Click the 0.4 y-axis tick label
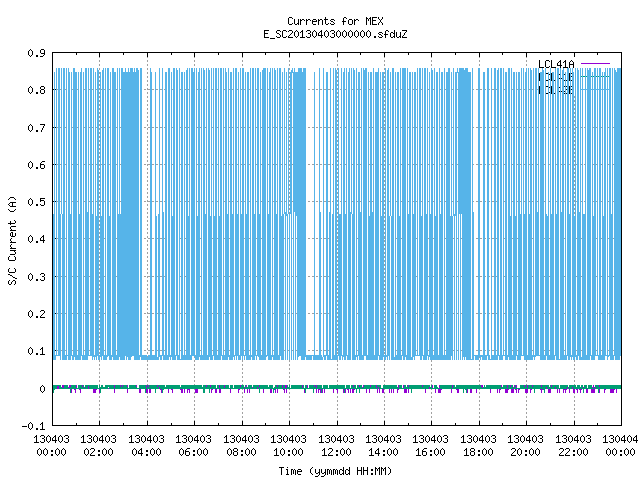The height and width of the screenshot is (480, 640). point(36,239)
